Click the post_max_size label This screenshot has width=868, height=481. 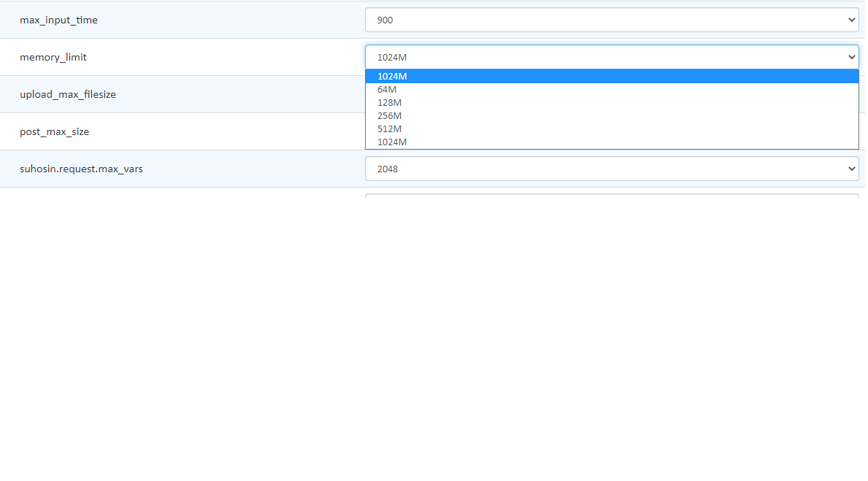click(x=54, y=131)
